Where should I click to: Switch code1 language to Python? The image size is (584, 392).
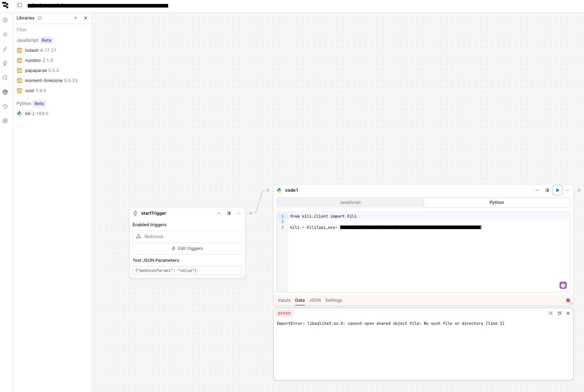497,202
